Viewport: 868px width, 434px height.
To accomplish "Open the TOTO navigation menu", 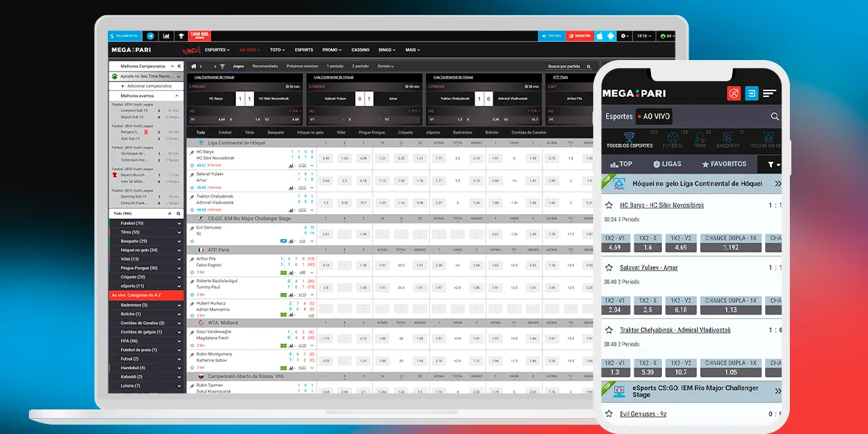I will click(277, 50).
